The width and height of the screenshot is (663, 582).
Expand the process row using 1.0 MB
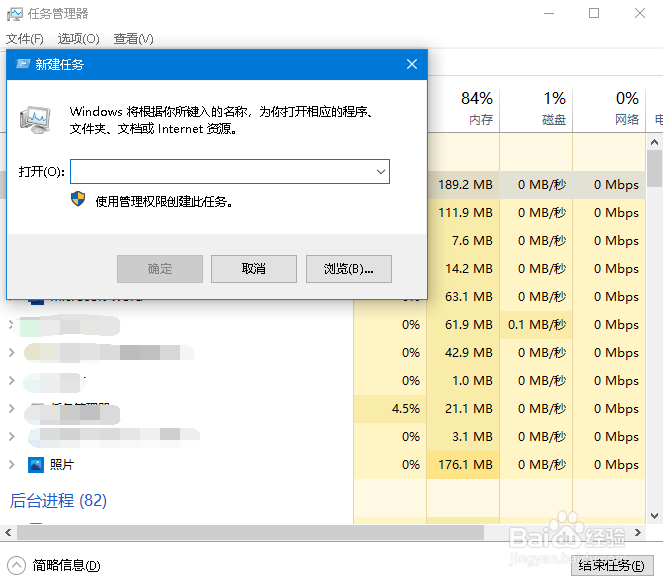11,380
